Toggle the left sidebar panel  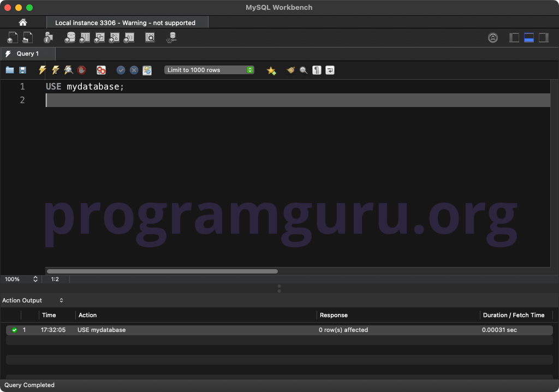[514, 38]
